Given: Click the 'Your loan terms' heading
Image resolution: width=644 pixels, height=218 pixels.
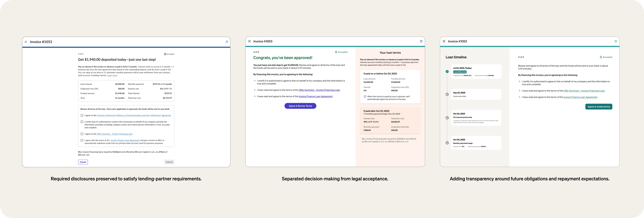Looking at the screenshot, I should (390, 53).
